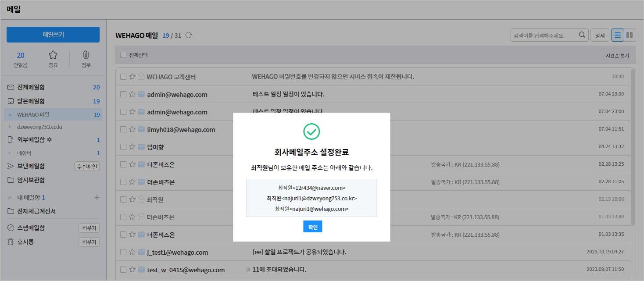Open attachment mail via paperclip icon
This screenshot has height=281, width=644.
[x=86, y=55]
